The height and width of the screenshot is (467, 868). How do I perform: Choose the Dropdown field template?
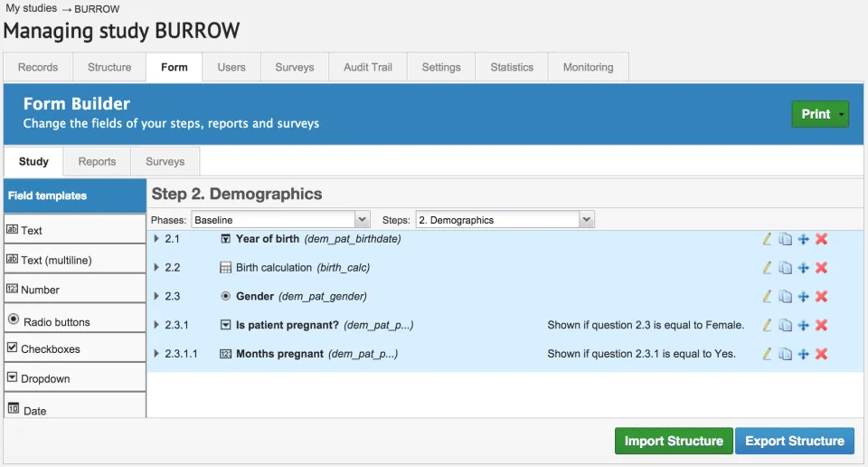pyautogui.click(x=75, y=377)
